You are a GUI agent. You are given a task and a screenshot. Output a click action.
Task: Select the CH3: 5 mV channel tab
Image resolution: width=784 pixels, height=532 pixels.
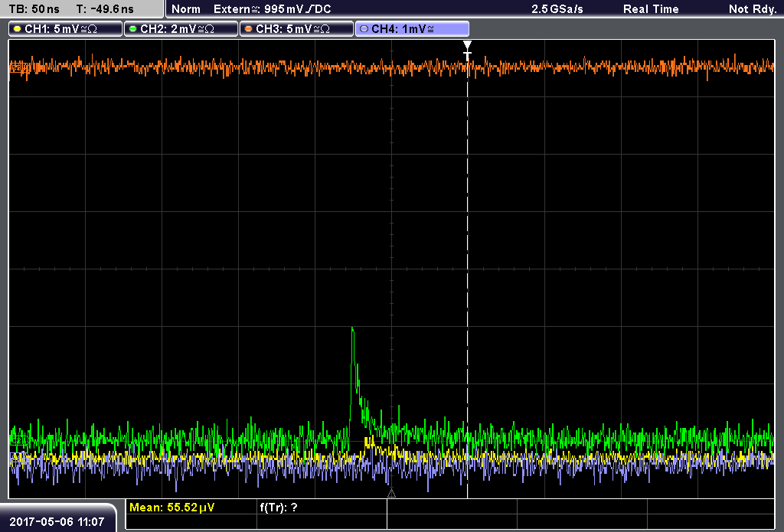[x=296, y=29]
